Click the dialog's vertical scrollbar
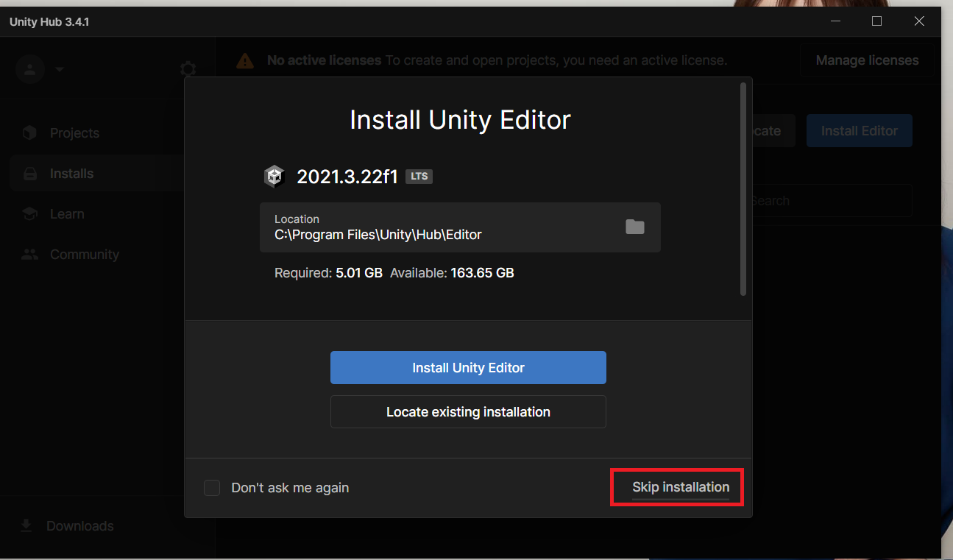This screenshot has width=953, height=560. (743, 189)
